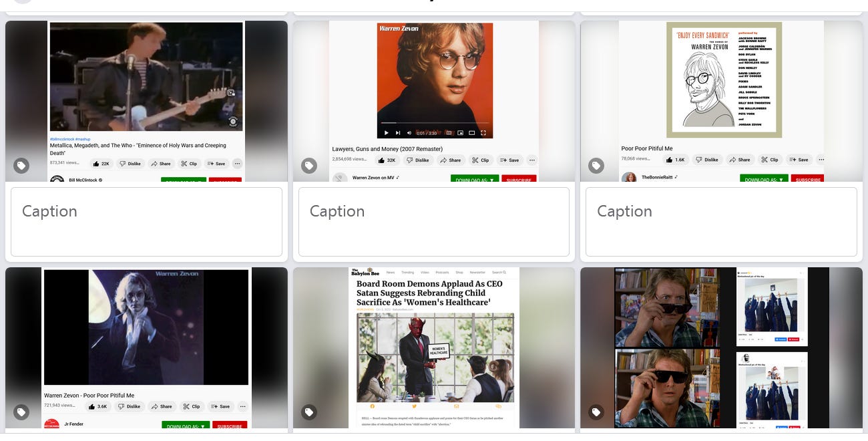
Task: Click Save in the Jr Fender screenshot
Action: [x=220, y=406]
